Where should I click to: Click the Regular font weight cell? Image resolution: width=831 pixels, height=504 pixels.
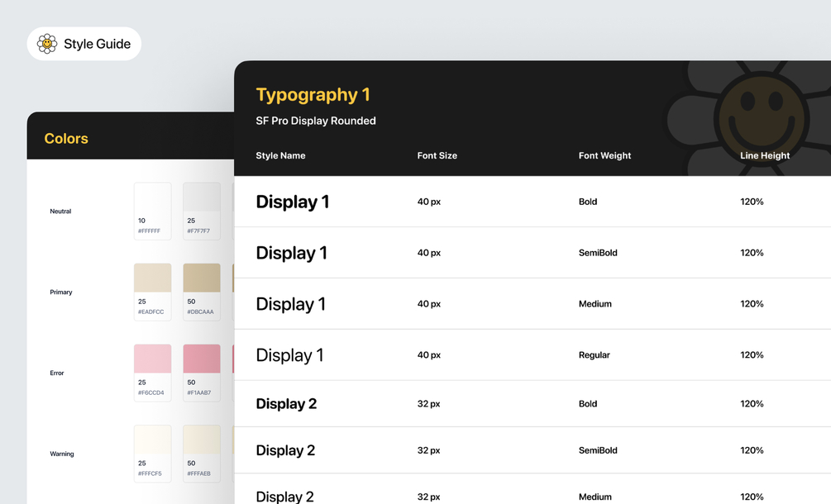point(594,355)
